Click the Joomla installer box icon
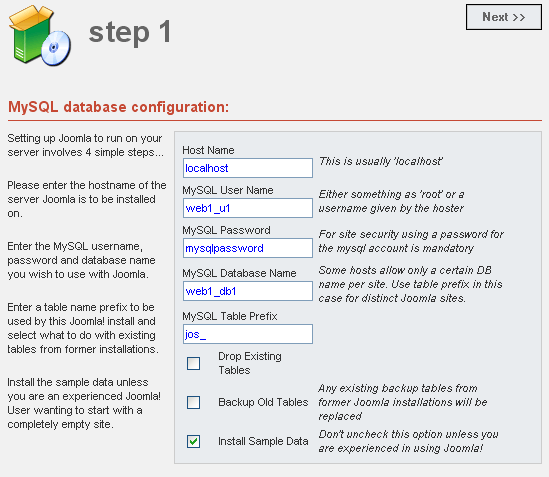This screenshot has width=549, height=477. (40, 36)
